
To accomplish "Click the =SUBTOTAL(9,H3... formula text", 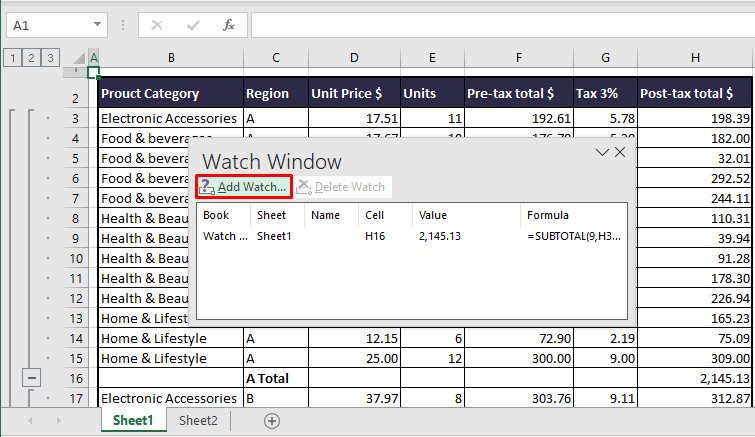I will tap(573, 236).
